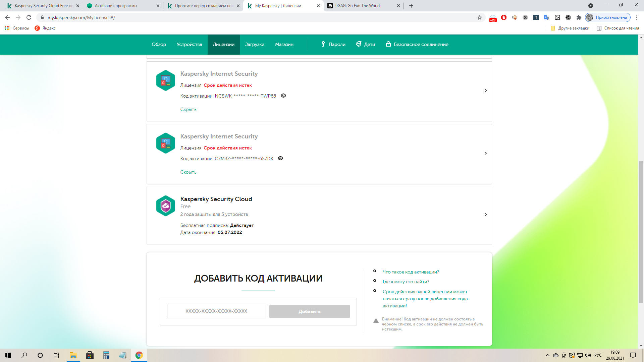This screenshot has width=644, height=362.
Task: Open Сервисы apps bookmark
Action: 17,28
